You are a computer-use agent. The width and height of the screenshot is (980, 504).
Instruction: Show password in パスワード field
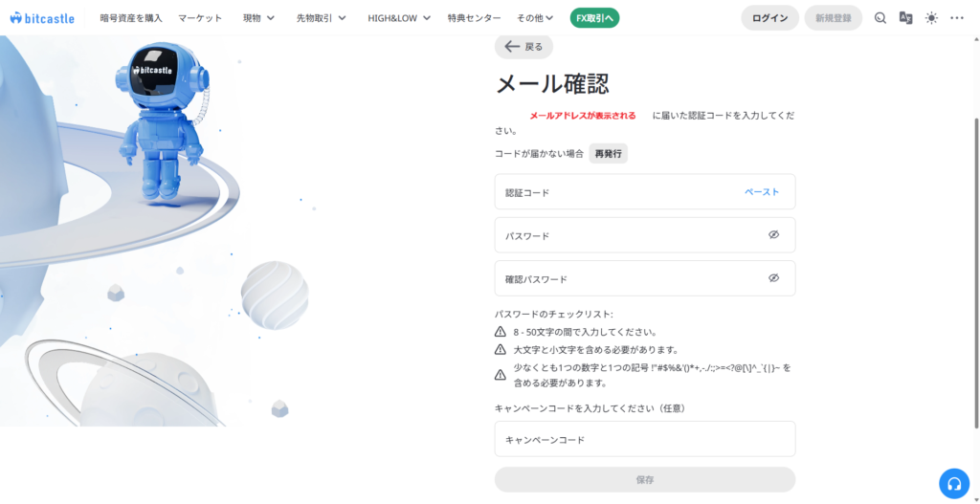point(773,235)
